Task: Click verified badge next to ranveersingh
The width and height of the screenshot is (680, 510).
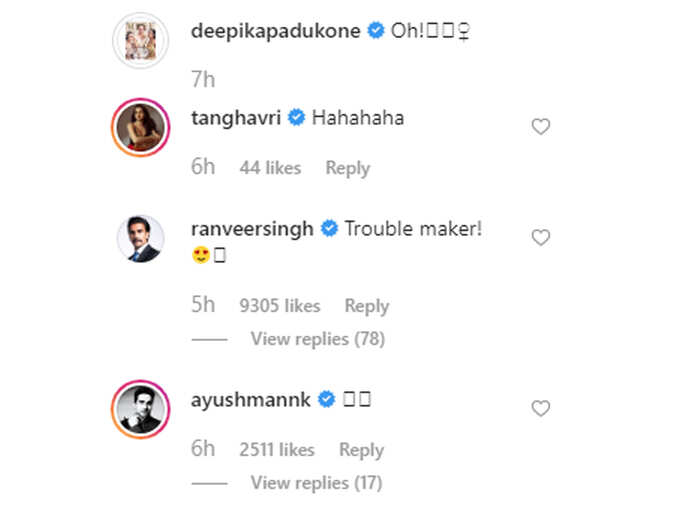Action: [x=329, y=228]
